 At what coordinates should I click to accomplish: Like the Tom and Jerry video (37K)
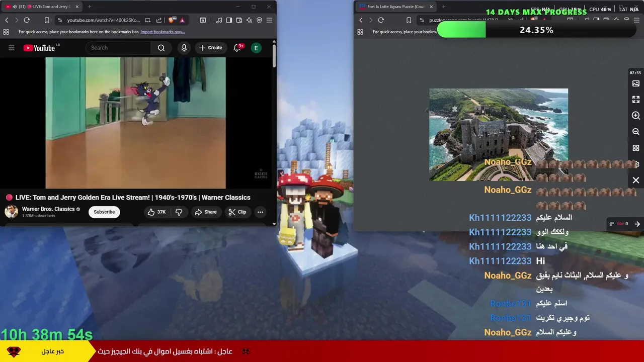(156, 212)
